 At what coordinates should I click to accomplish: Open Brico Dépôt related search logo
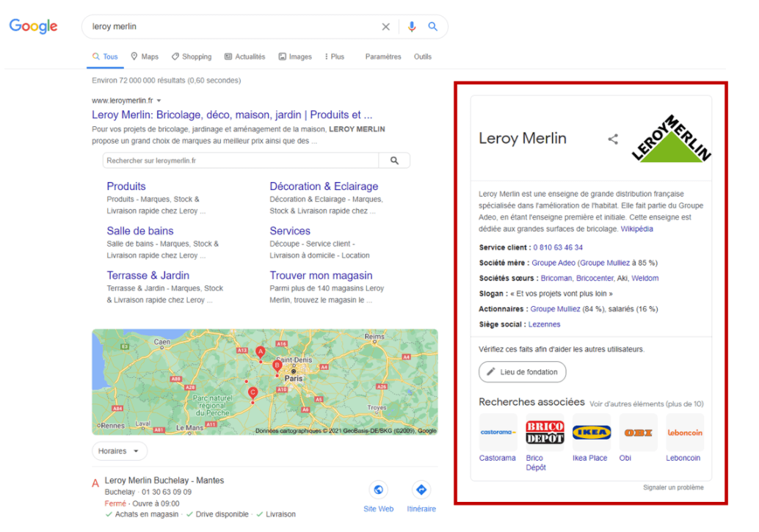[x=545, y=432]
